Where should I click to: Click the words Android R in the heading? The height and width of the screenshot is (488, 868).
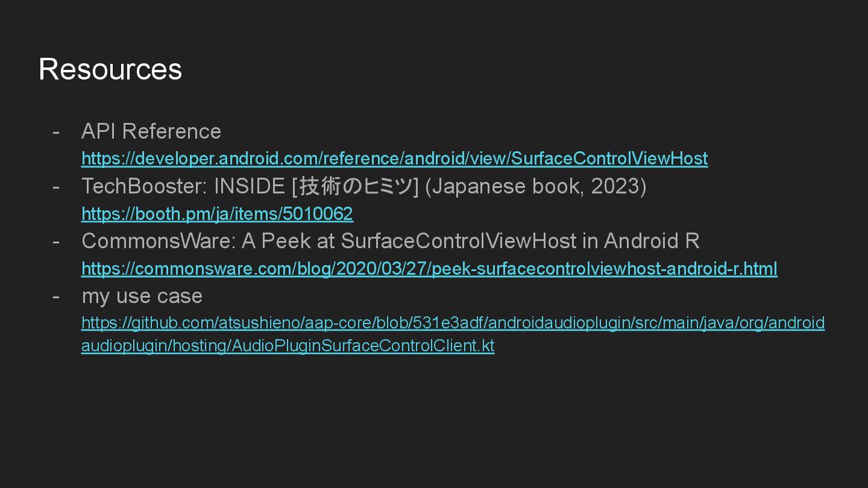click(x=651, y=241)
